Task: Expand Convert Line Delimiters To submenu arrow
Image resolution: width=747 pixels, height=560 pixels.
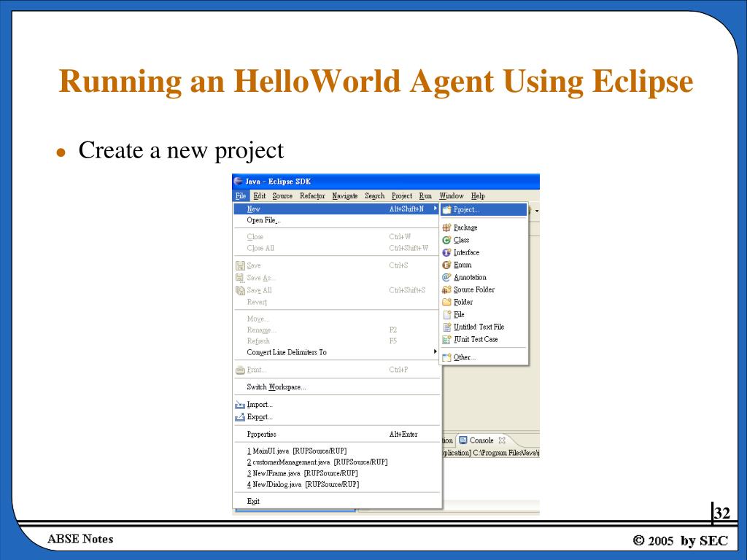Action: point(436,352)
